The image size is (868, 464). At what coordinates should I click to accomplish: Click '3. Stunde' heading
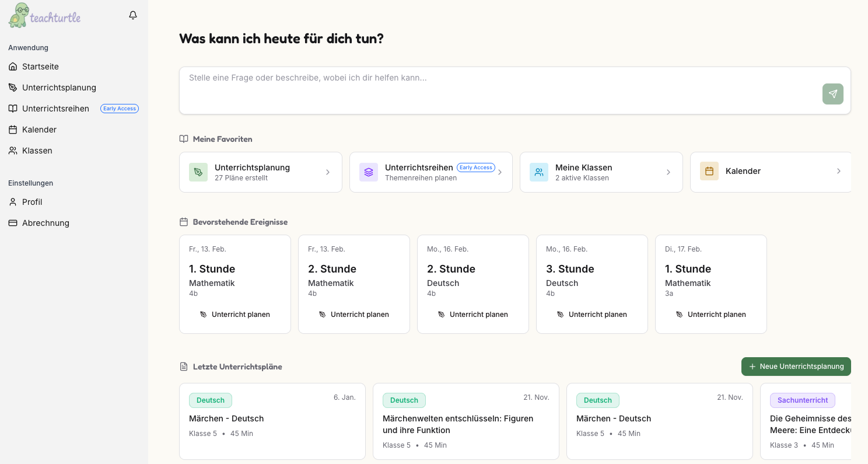[x=570, y=269]
